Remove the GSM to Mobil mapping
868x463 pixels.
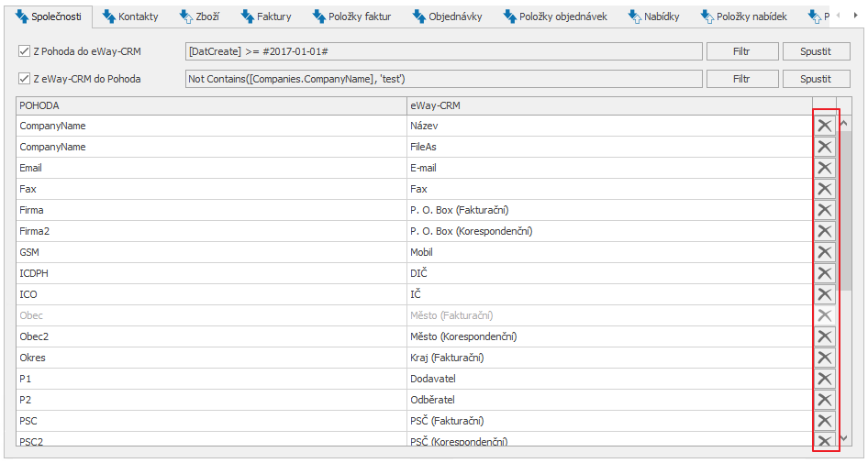(x=824, y=252)
